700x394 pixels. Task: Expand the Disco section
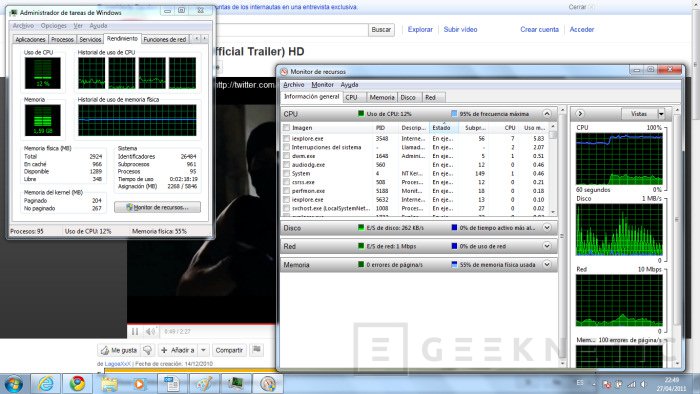547,228
